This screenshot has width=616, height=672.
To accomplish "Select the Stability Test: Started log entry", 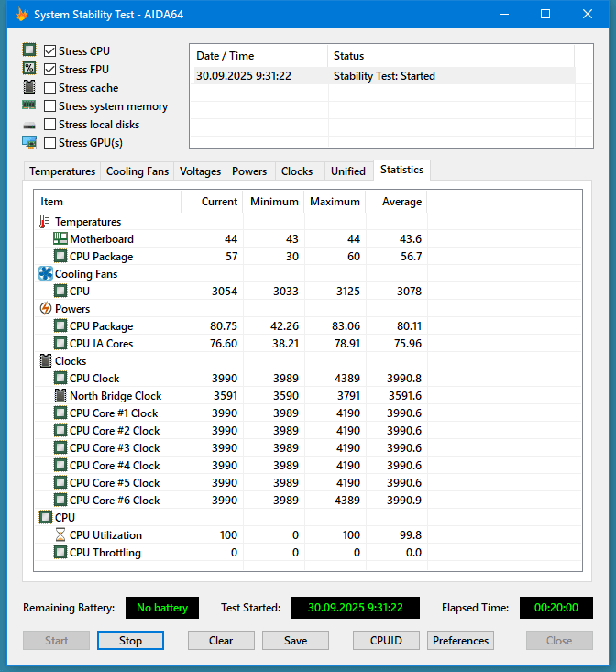I will pyautogui.click(x=384, y=76).
